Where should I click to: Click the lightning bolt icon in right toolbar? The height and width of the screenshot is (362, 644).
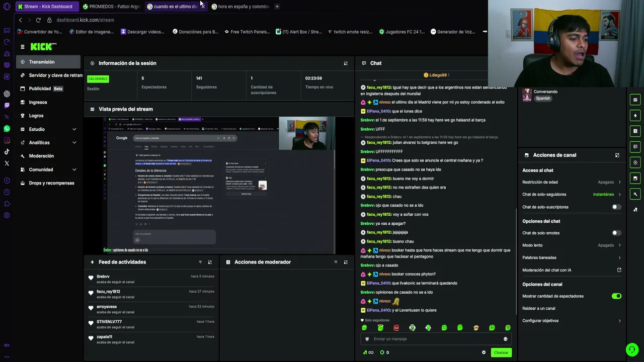(635, 116)
